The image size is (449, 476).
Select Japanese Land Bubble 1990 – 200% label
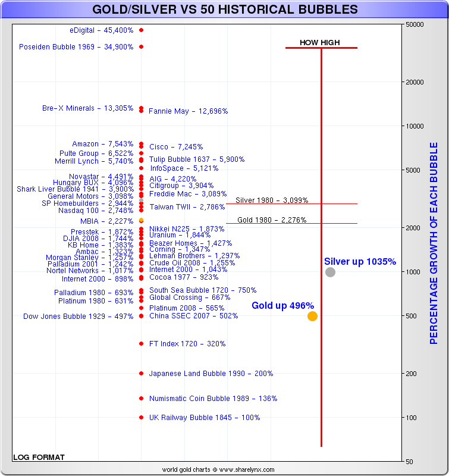point(211,374)
